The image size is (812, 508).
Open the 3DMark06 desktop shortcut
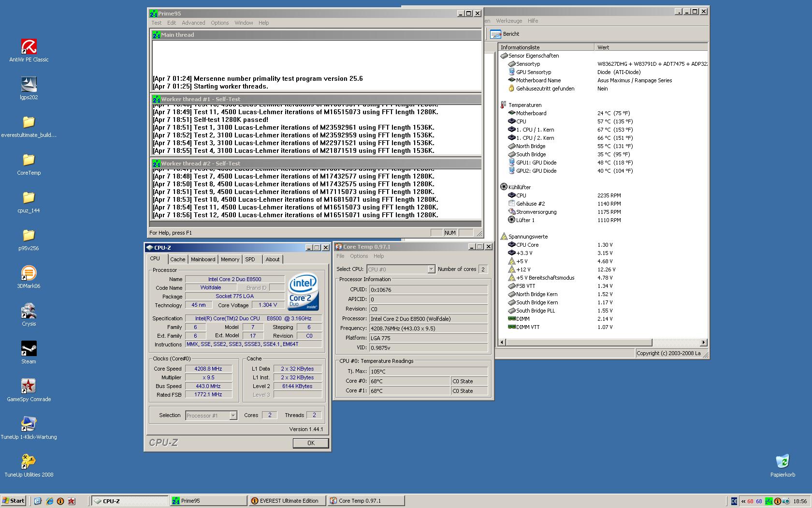tap(29, 273)
